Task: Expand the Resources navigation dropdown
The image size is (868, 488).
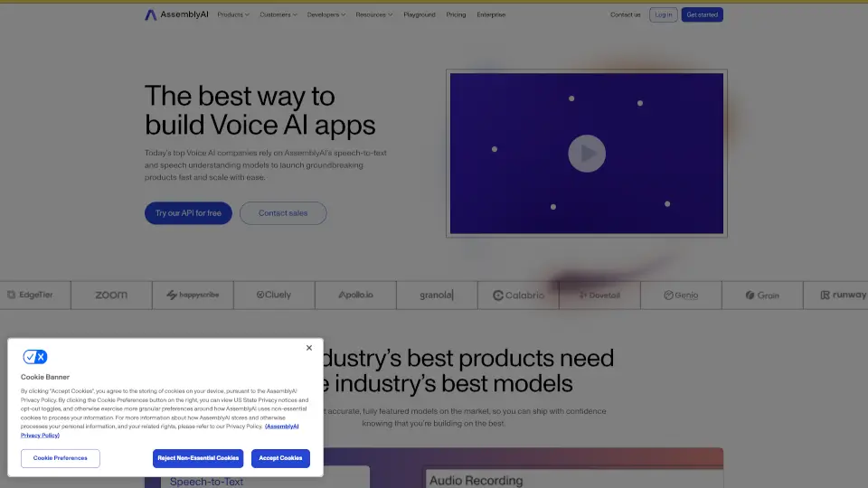Action: (373, 14)
